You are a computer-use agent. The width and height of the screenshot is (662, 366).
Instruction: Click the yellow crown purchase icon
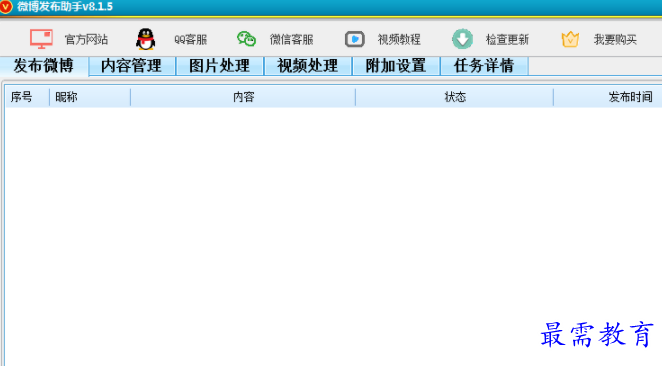(x=570, y=39)
